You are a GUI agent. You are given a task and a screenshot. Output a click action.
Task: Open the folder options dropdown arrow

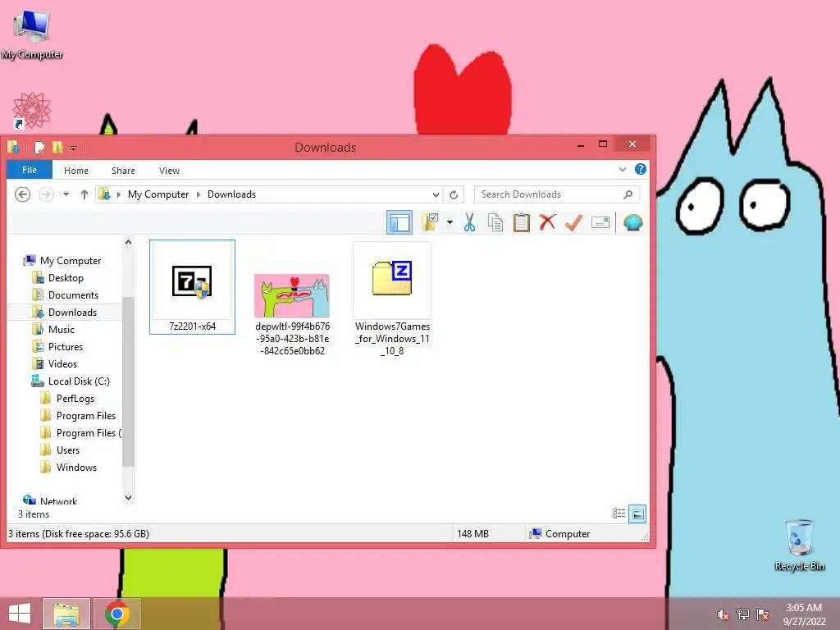click(x=450, y=222)
